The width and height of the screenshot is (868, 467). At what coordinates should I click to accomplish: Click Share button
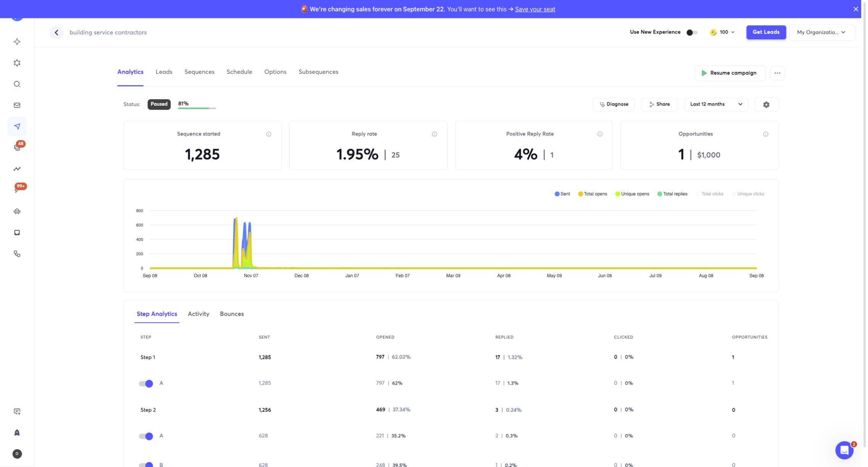659,104
